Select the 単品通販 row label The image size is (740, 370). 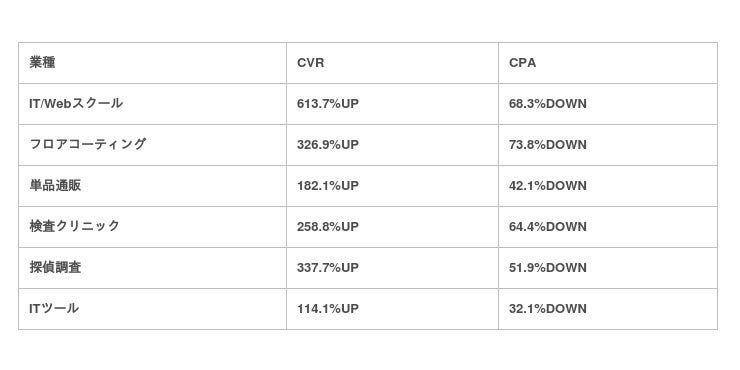(x=55, y=185)
